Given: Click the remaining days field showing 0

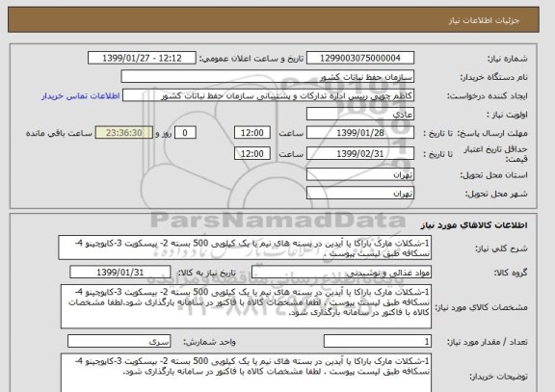Looking at the screenshot, I should coord(185,133).
